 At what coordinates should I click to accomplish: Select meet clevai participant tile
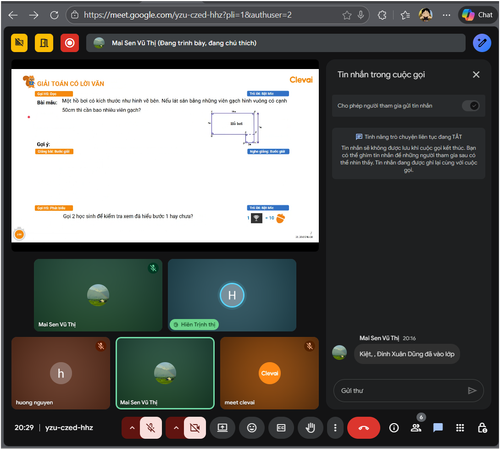point(269,373)
